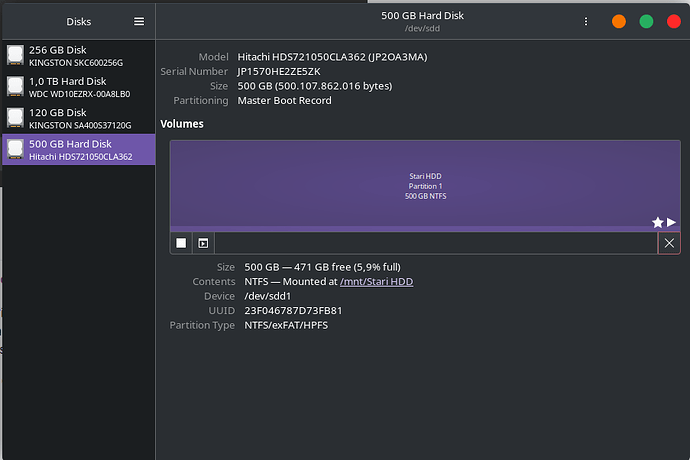This screenshot has width=690, height=460.
Task: Select the Stari HDD Partition 1 volume
Action: (424, 186)
